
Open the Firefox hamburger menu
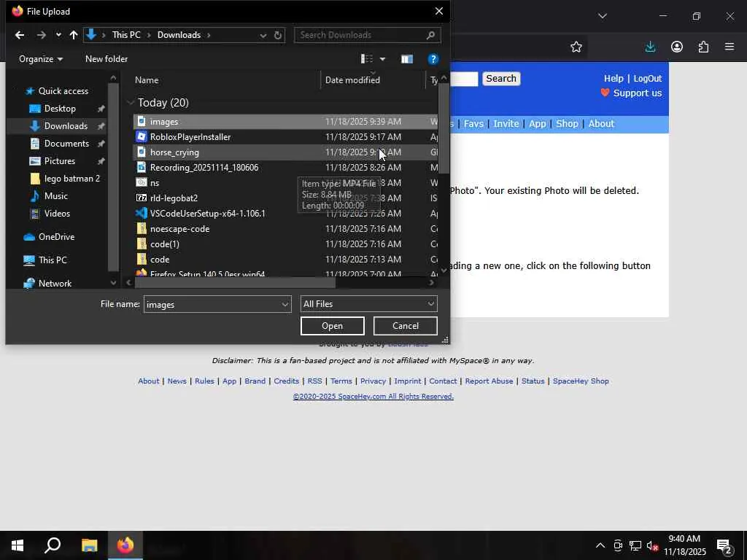point(729,47)
